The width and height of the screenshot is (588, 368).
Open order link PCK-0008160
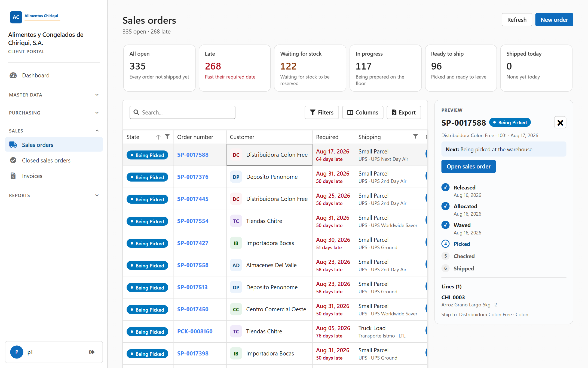195,331
